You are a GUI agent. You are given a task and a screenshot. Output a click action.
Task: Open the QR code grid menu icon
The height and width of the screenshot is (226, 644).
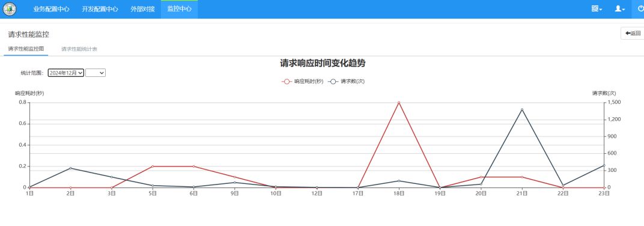[x=597, y=9]
